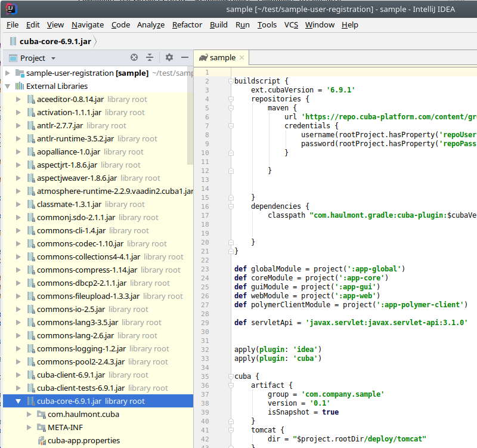Click the META-INF folder icon
Image resolution: width=477 pixels, height=448 pixels.
(x=41, y=427)
